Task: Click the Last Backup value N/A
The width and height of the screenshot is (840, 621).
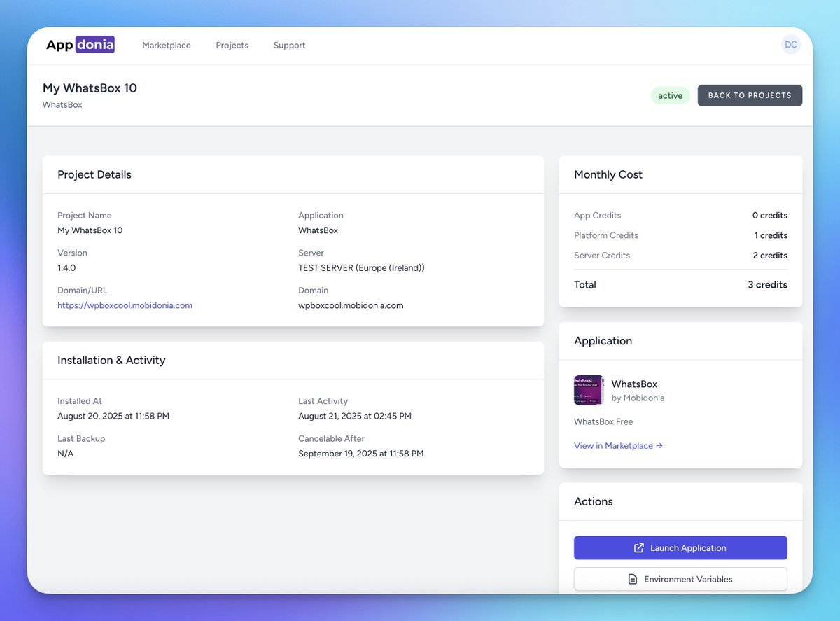Action: [65, 454]
